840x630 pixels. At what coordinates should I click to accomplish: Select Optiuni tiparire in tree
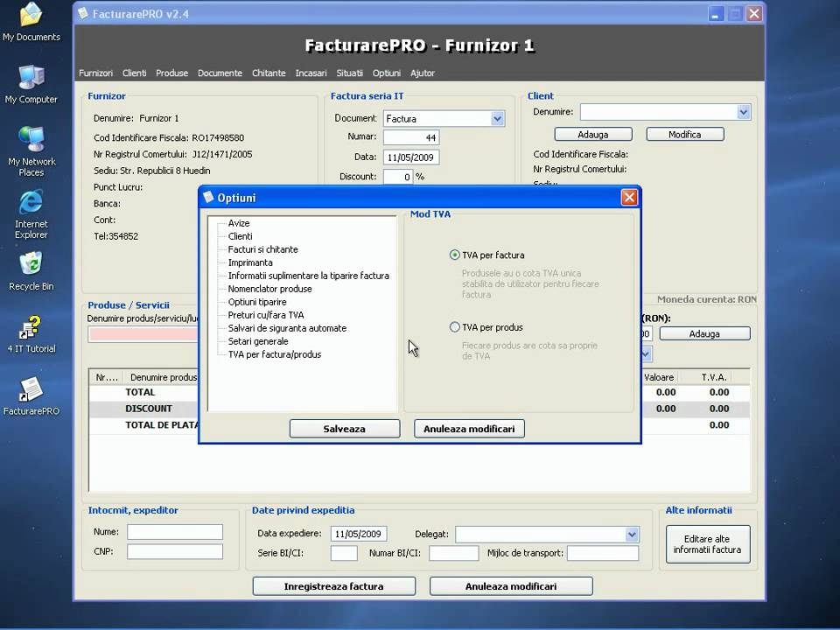tap(257, 302)
